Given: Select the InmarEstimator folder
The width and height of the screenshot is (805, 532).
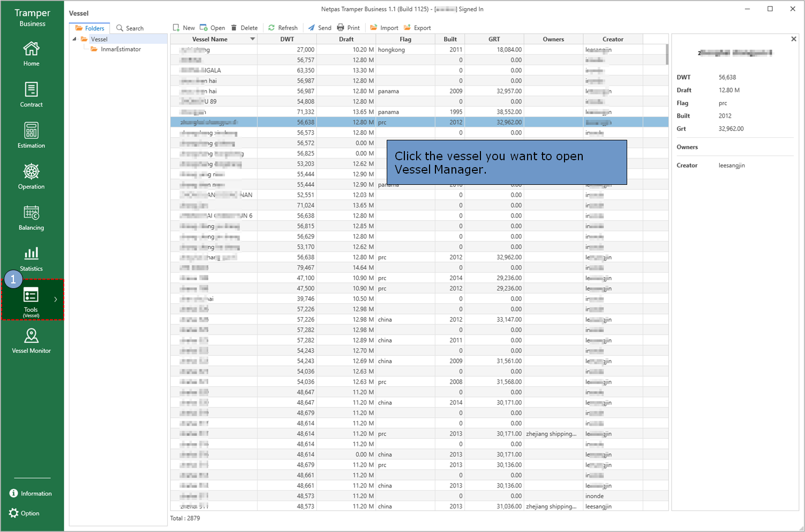Looking at the screenshot, I should click(121, 49).
